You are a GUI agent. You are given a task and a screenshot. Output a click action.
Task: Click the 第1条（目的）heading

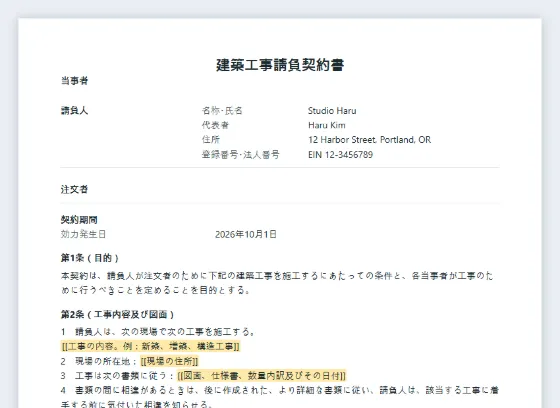(x=90, y=258)
